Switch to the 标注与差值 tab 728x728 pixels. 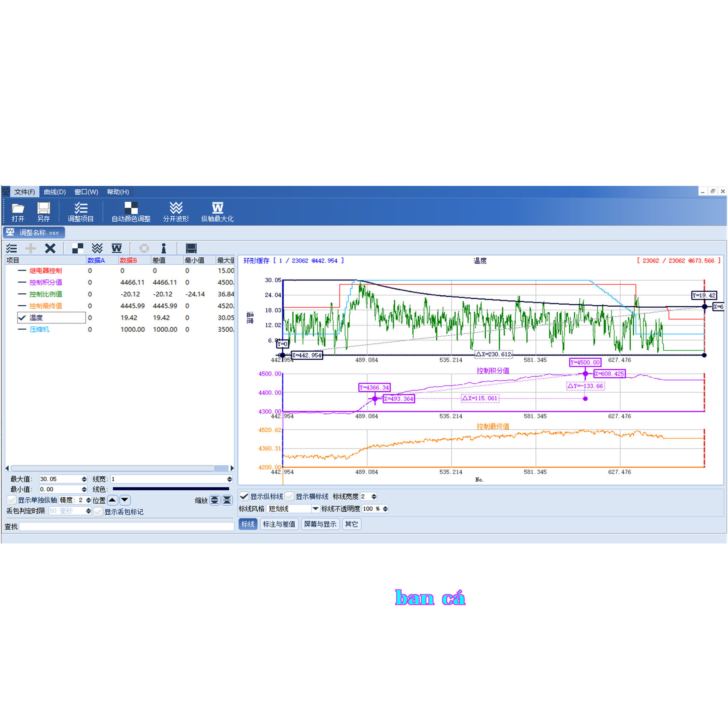coord(279,524)
